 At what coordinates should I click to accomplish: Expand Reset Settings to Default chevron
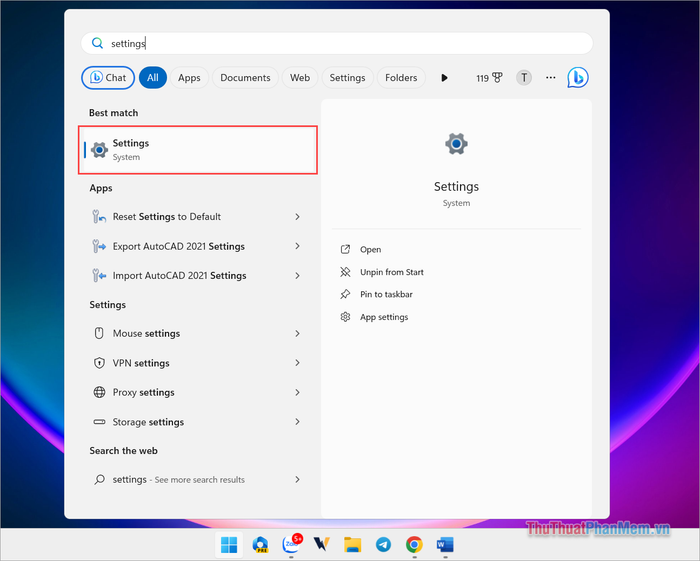click(297, 216)
